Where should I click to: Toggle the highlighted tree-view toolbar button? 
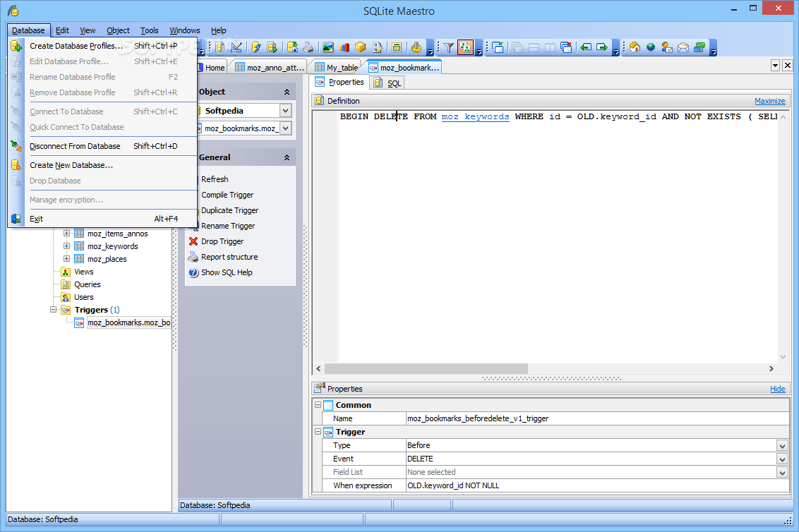click(465, 47)
